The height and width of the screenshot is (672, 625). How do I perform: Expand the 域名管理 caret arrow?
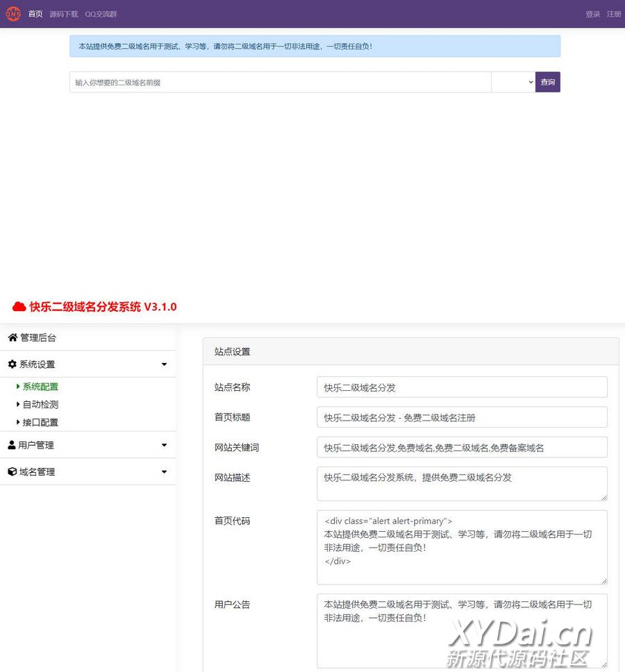[x=164, y=472]
